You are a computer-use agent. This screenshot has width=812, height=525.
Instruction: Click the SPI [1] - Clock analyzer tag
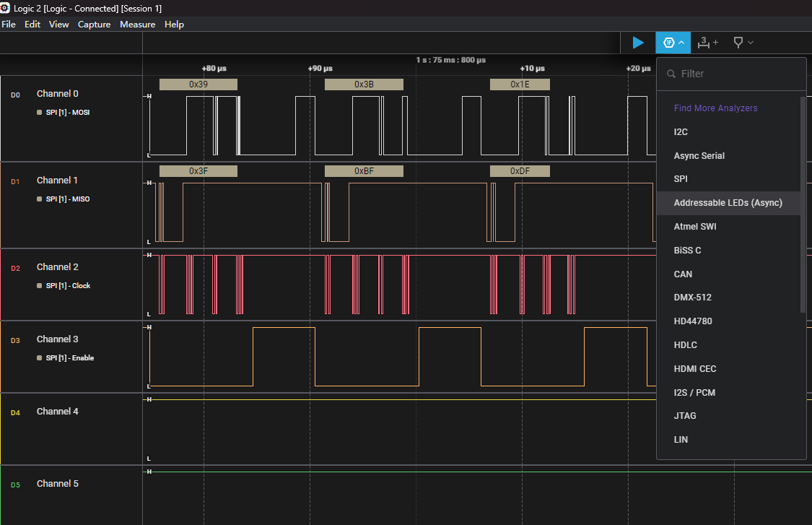64,285
